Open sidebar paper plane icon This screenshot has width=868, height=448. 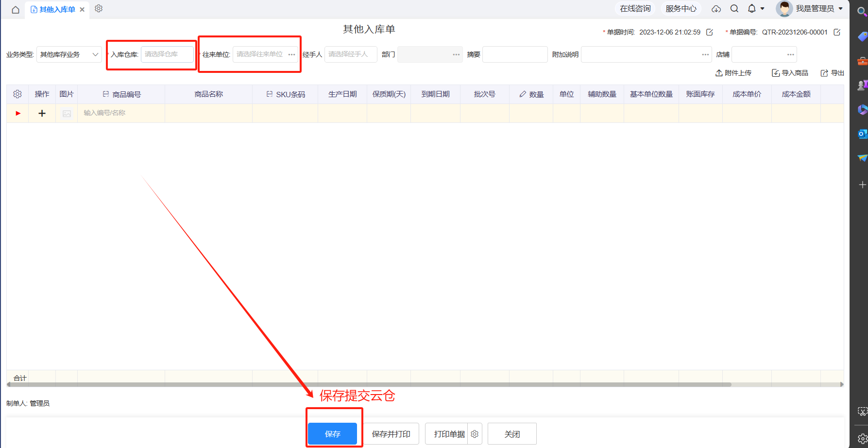click(x=862, y=158)
